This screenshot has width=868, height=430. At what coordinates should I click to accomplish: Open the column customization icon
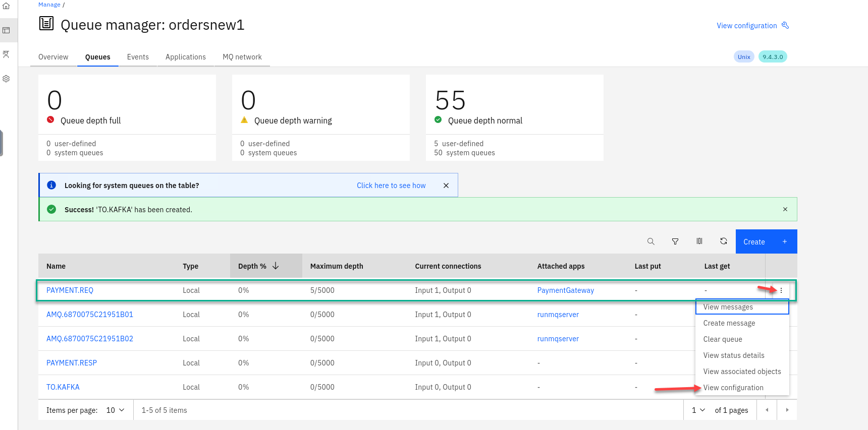tap(699, 241)
